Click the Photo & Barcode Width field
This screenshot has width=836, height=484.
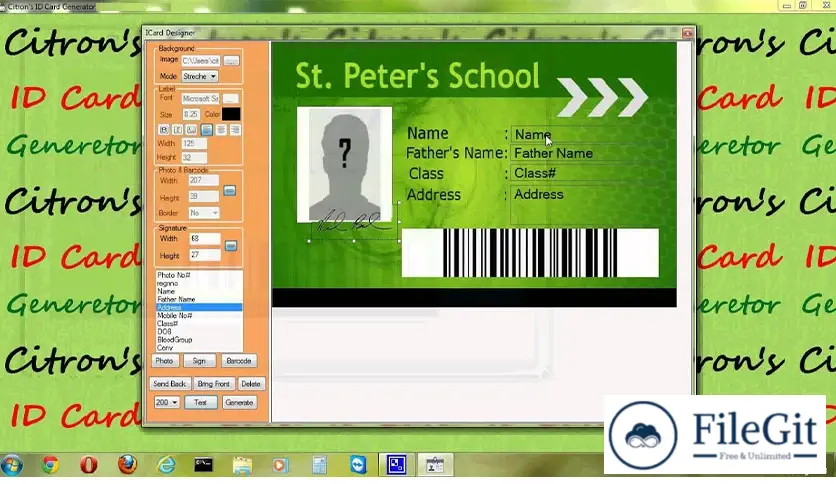coord(204,181)
